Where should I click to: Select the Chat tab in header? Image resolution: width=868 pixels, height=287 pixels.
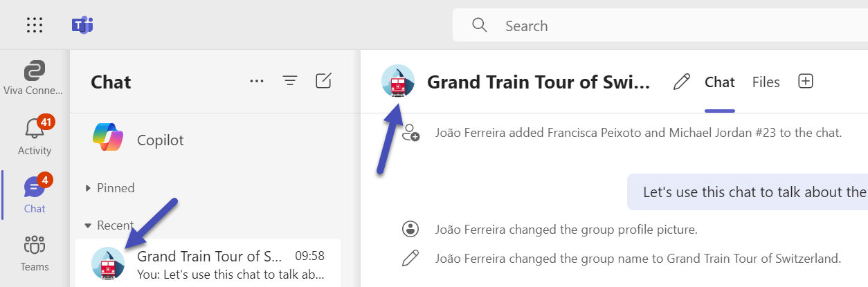(719, 82)
